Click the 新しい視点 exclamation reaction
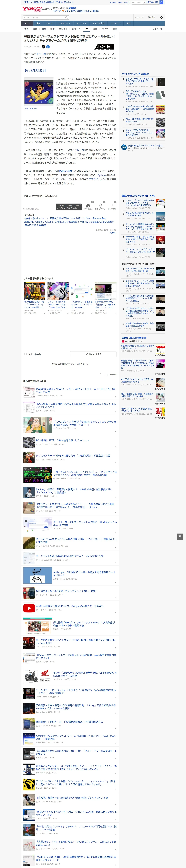Viewport: 186px width, 868px height. click(112, 206)
